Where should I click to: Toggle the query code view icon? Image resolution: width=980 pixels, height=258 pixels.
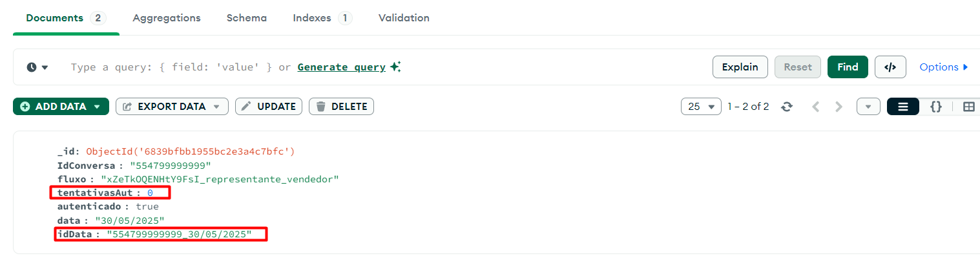[890, 67]
